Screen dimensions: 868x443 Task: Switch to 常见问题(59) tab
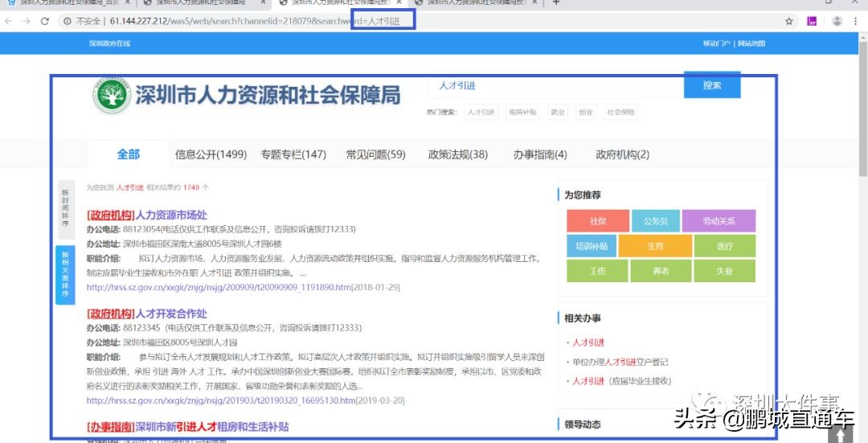376,155
